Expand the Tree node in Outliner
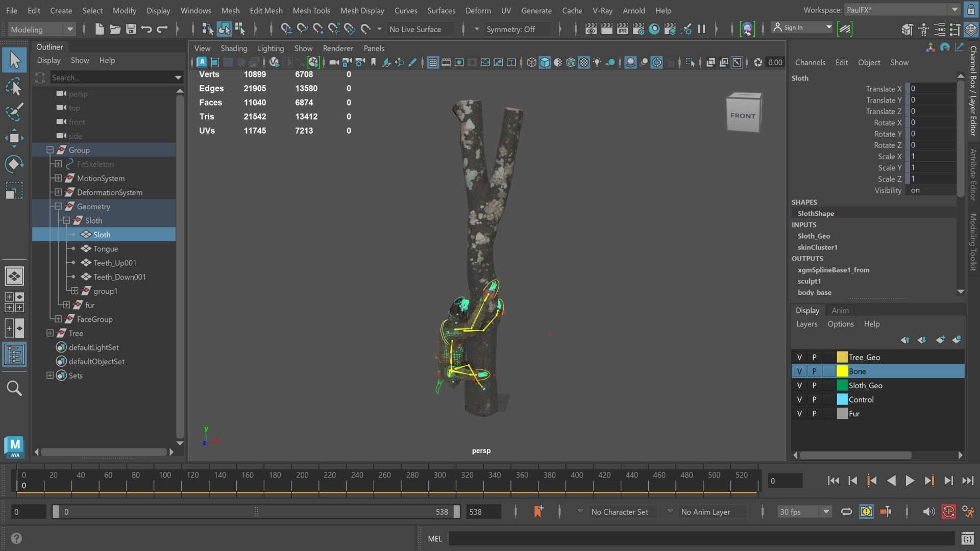The width and height of the screenshot is (980, 551). pyautogui.click(x=50, y=333)
